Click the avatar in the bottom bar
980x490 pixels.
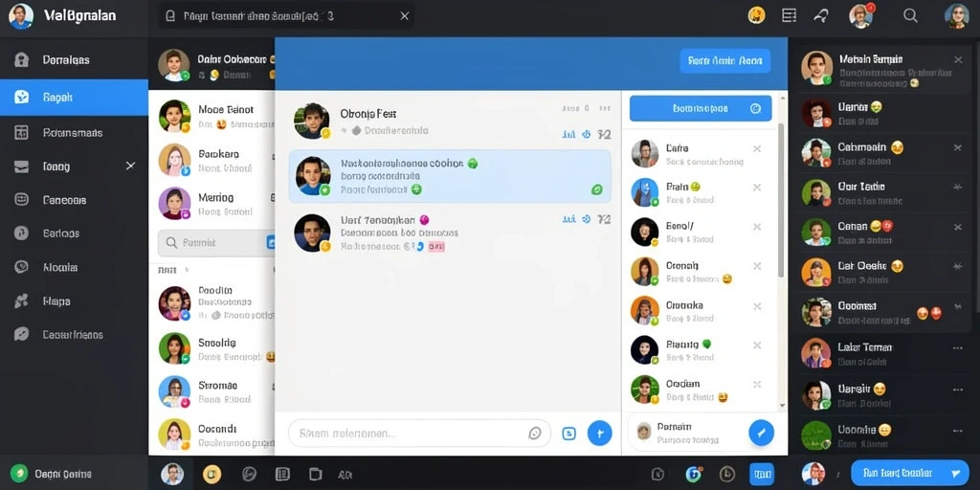click(x=172, y=474)
